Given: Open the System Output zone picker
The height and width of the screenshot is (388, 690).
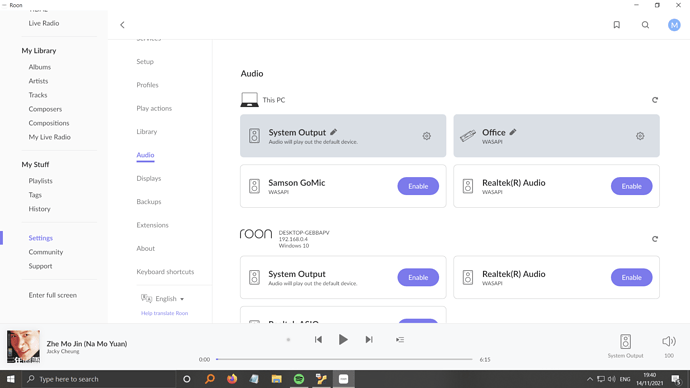Looking at the screenshot, I should coord(625,346).
